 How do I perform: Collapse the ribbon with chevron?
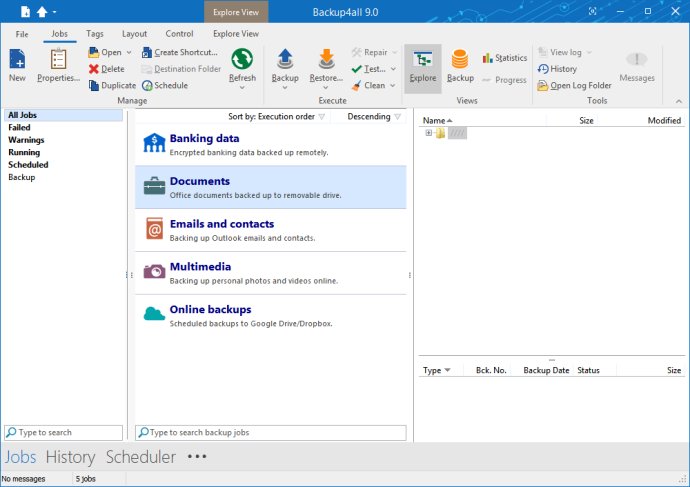pyautogui.click(x=679, y=101)
